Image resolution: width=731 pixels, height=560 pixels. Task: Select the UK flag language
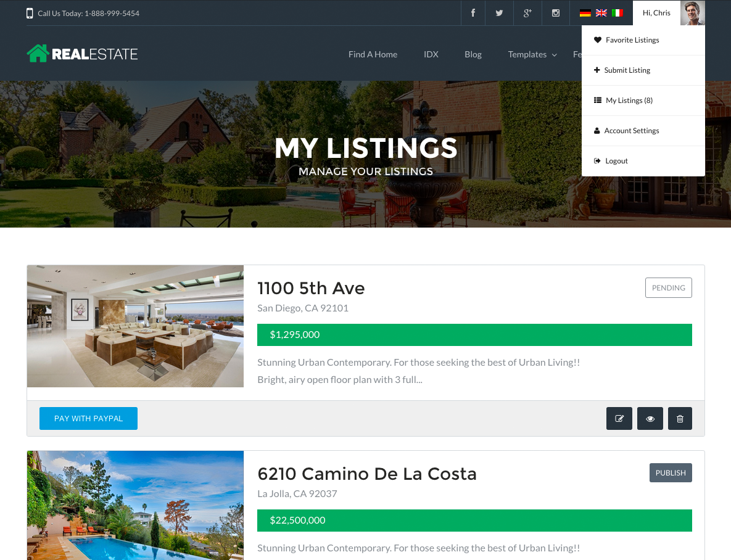click(x=601, y=13)
